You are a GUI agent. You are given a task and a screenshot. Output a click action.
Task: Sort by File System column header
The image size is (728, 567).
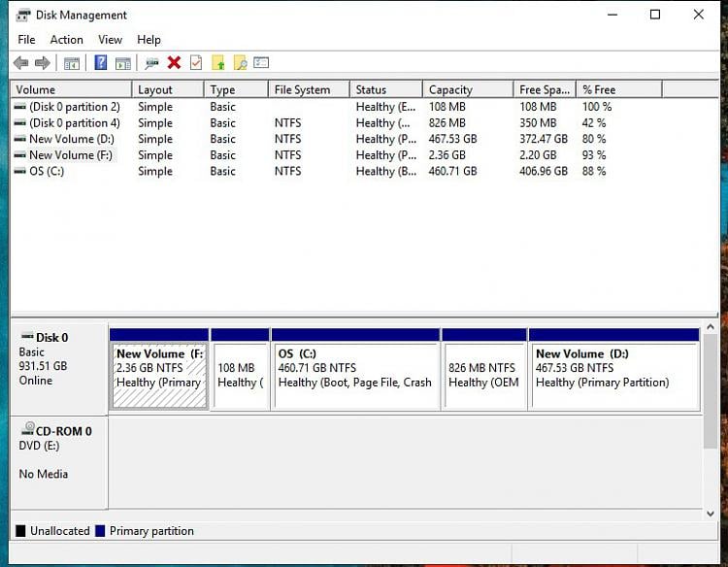310,89
